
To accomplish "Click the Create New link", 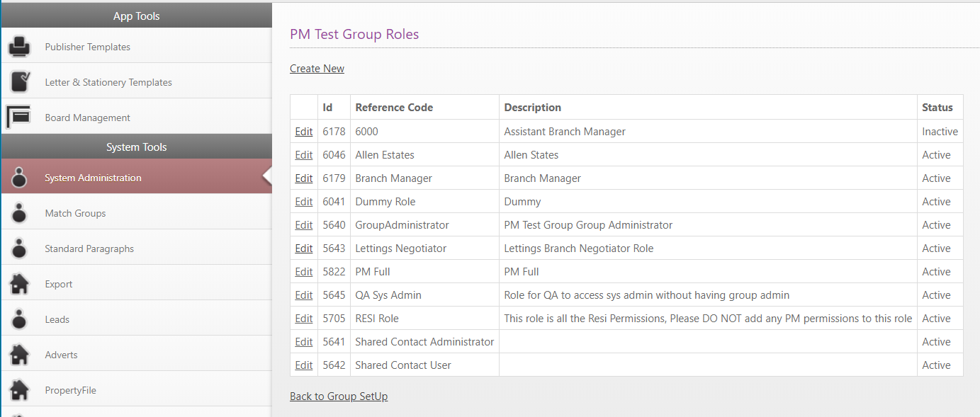I will coord(317,69).
